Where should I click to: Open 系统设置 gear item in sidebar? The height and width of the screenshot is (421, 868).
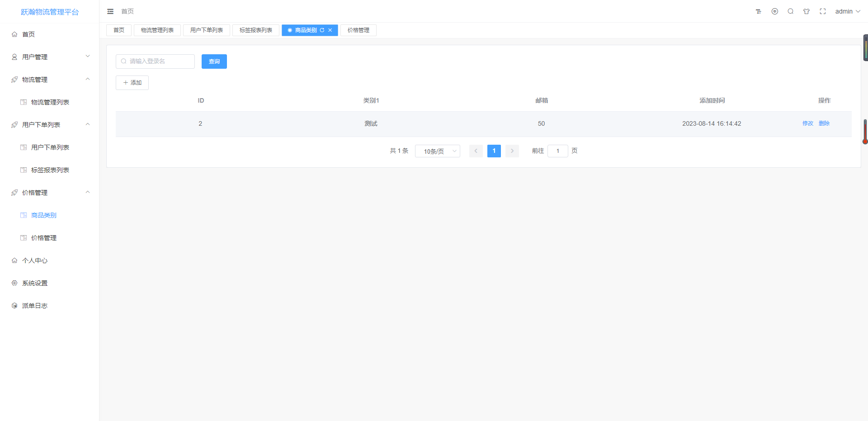tap(50, 283)
